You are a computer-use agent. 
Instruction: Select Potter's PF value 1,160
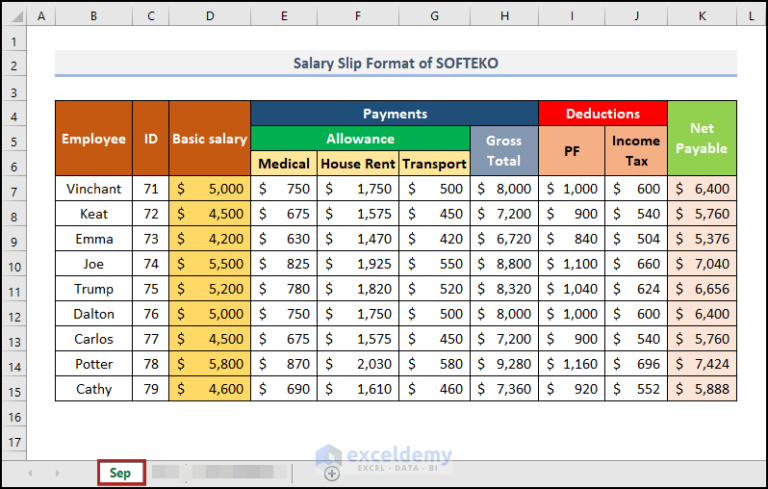572,364
